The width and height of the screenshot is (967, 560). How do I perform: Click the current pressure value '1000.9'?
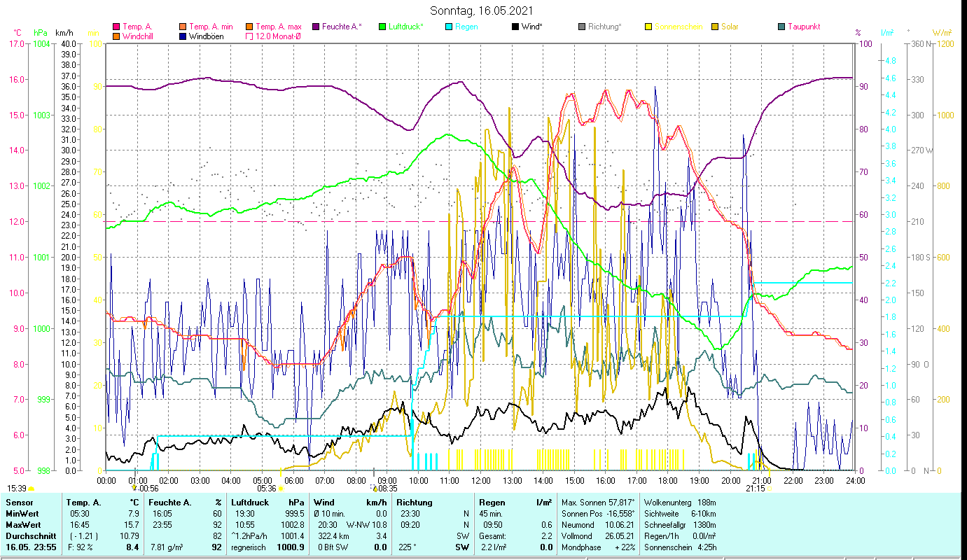291,547
